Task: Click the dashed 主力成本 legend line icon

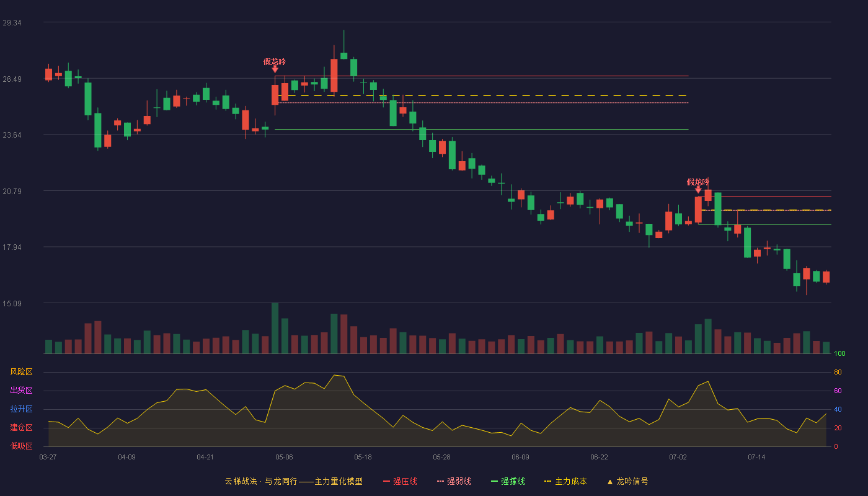Action: click(x=547, y=482)
